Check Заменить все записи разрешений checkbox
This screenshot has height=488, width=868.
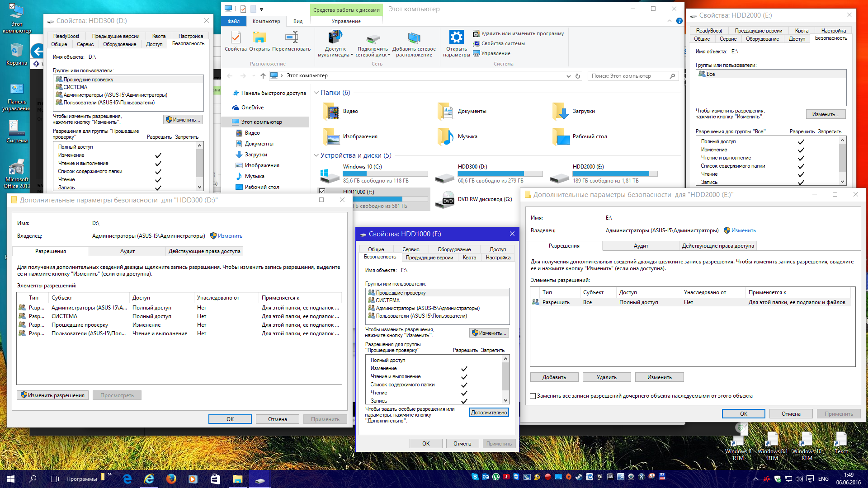pos(533,396)
